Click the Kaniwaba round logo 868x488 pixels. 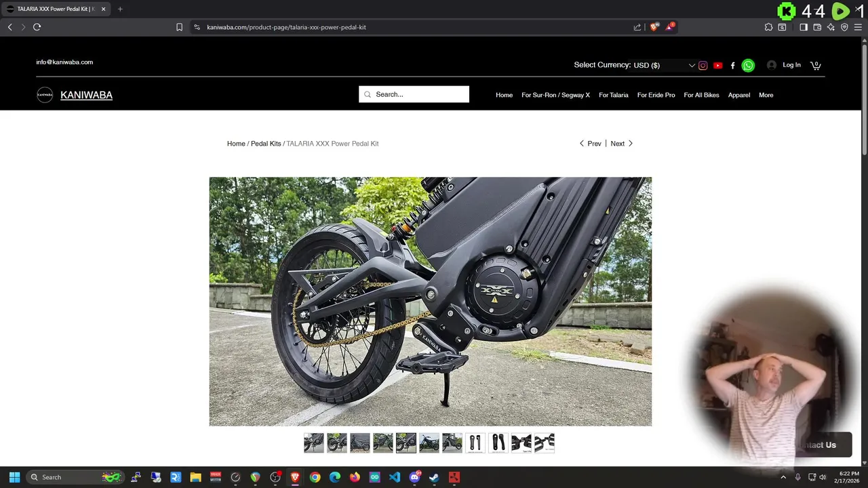coord(45,95)
